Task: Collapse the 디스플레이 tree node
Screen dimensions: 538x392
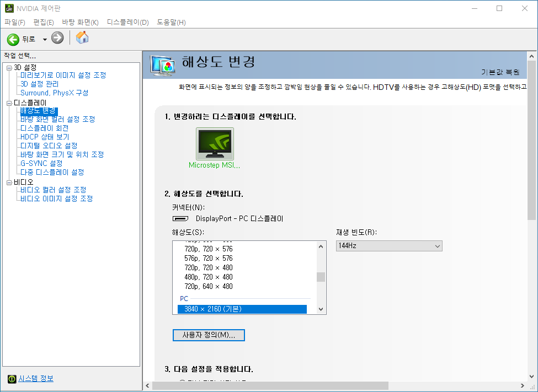Action: click(9, 103)
